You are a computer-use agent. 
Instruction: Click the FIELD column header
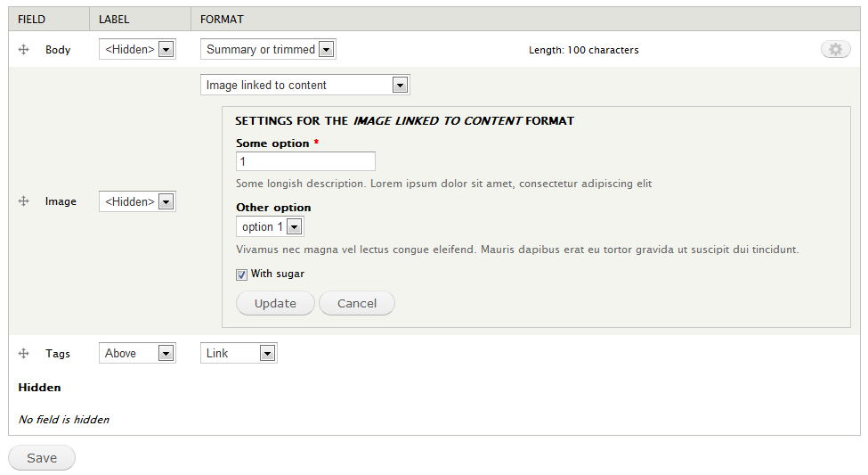[x=31, y=19]
